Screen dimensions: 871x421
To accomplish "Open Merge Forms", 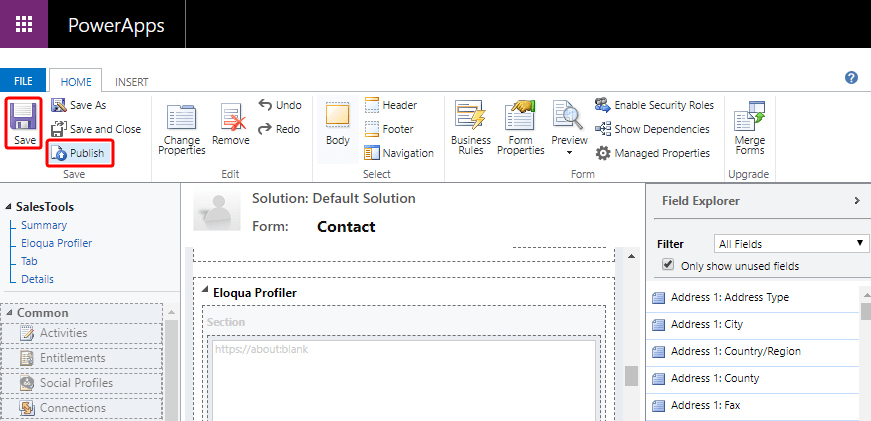I will (749, 128).
